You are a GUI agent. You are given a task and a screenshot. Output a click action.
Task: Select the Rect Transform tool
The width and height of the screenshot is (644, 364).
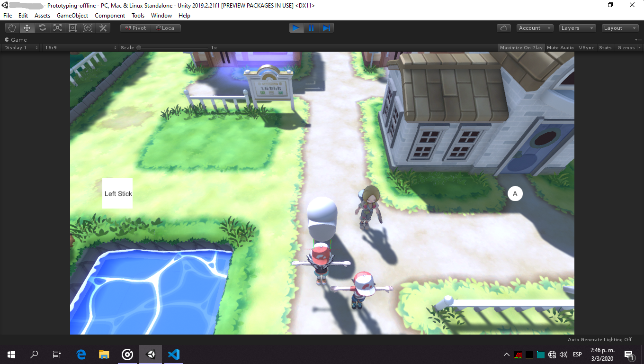(72, 28)
